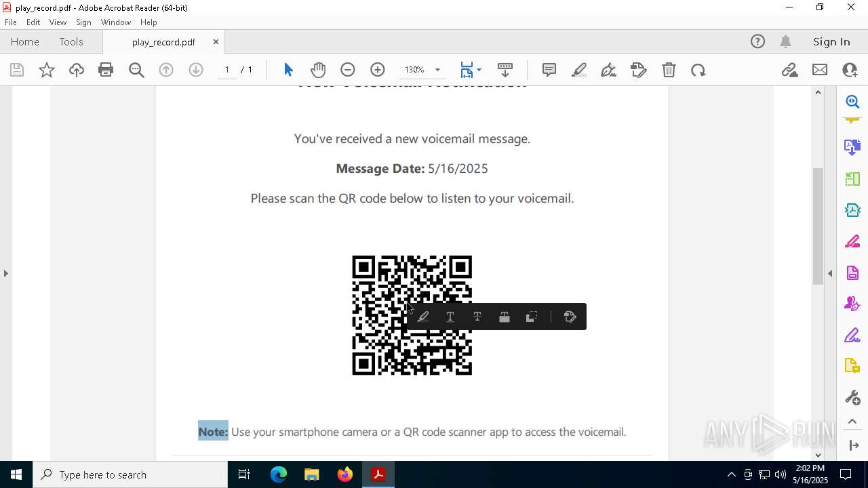Open the View menu
The image size is (868, 488).
(x=58, y=22)
